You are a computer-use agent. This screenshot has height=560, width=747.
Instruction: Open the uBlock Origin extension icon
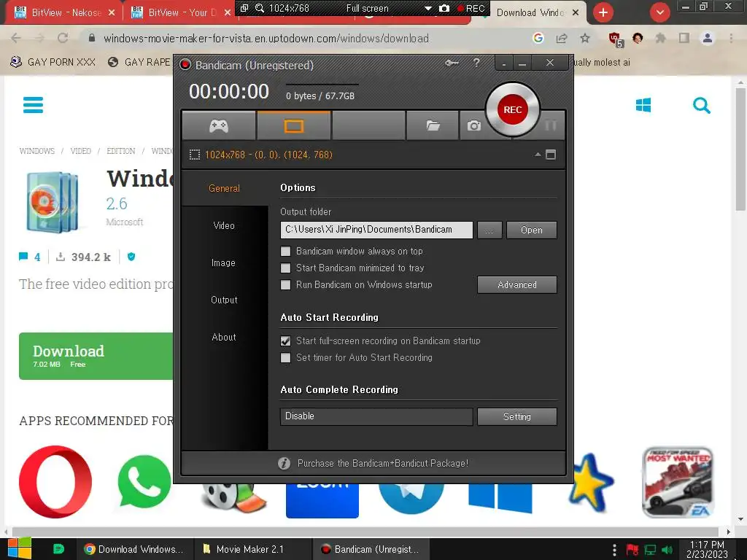click(x=615, y=39)
